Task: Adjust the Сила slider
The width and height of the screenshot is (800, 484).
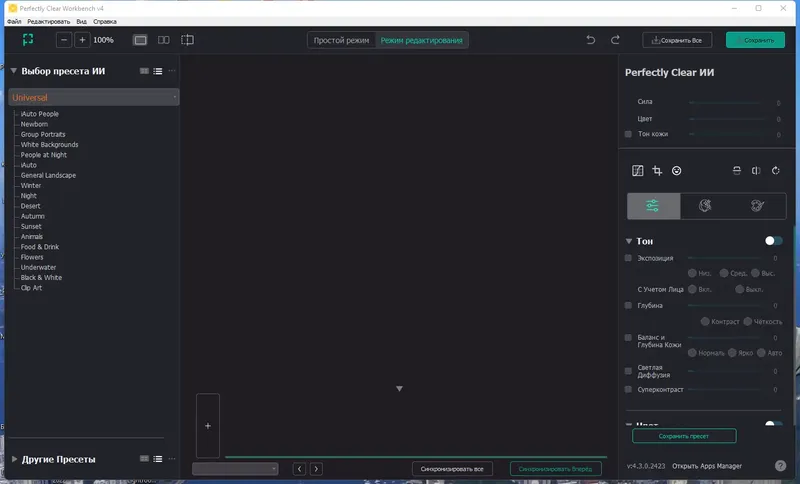Action: (x=725, y=103)
